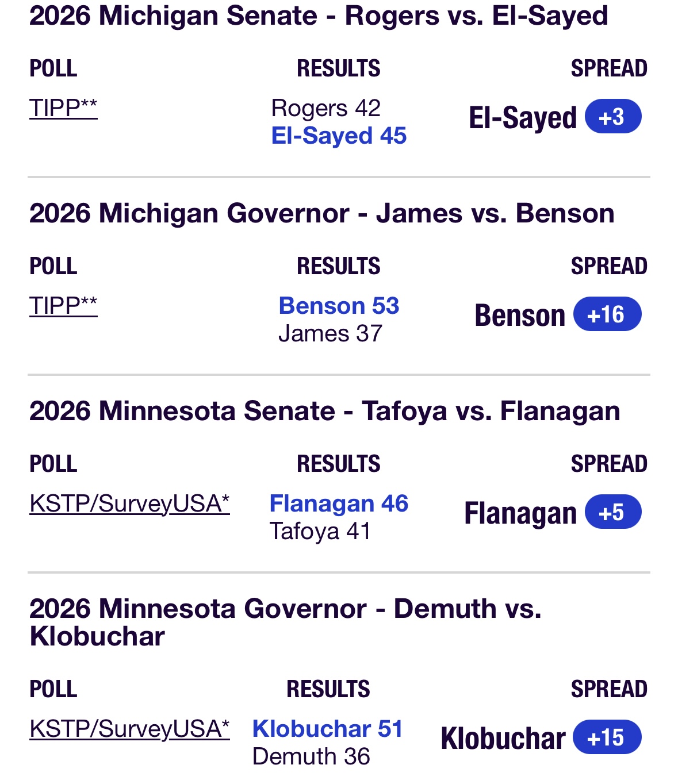Select the Michigan Senate Rogers vs. El-Sayed heading

[319, 16]
